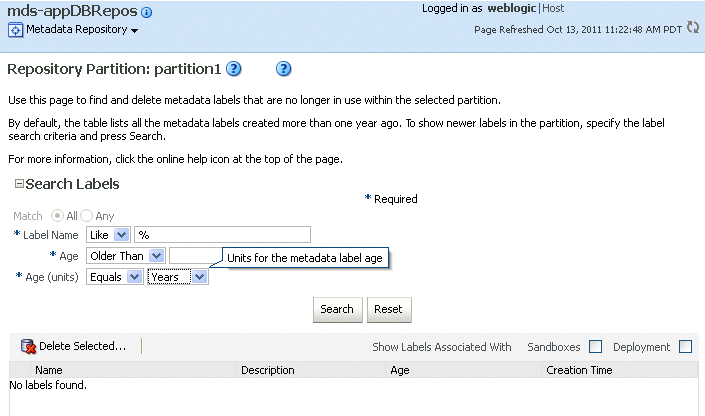Open help icon next to partition1 title
The image size is (705, 416).
click(234, 69)
